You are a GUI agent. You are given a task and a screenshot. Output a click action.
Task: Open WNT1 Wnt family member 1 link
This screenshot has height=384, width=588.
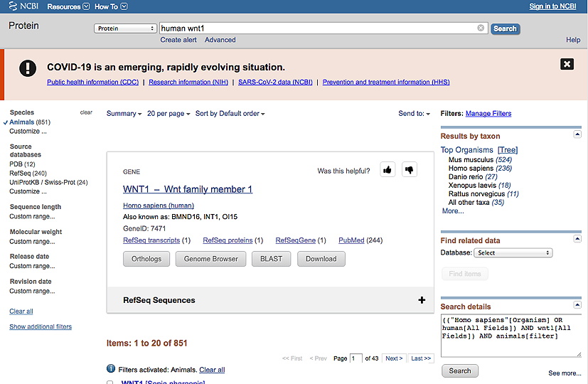[188, 189]
